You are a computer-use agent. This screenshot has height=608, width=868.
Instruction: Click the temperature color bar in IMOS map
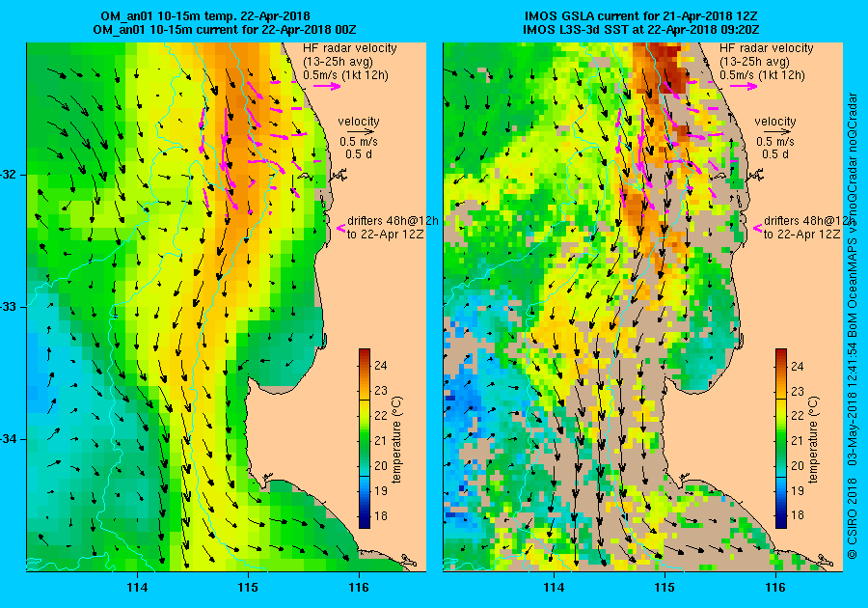point(780,438)
